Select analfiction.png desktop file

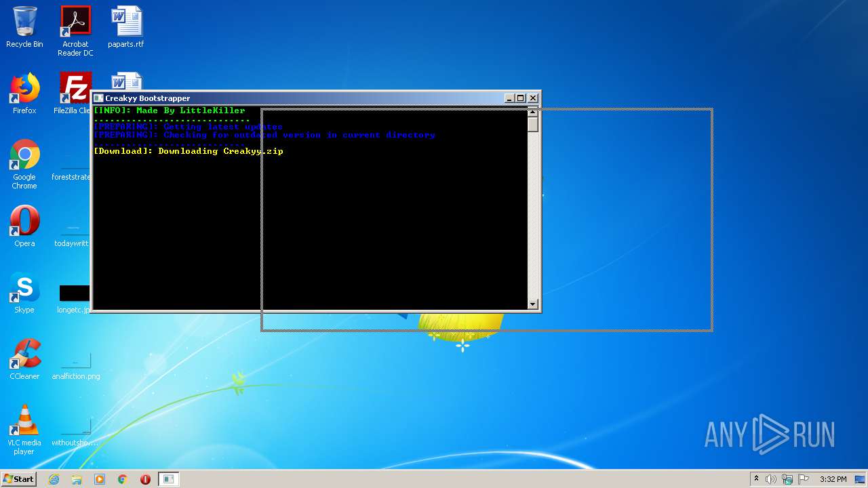tap(76, 366)
